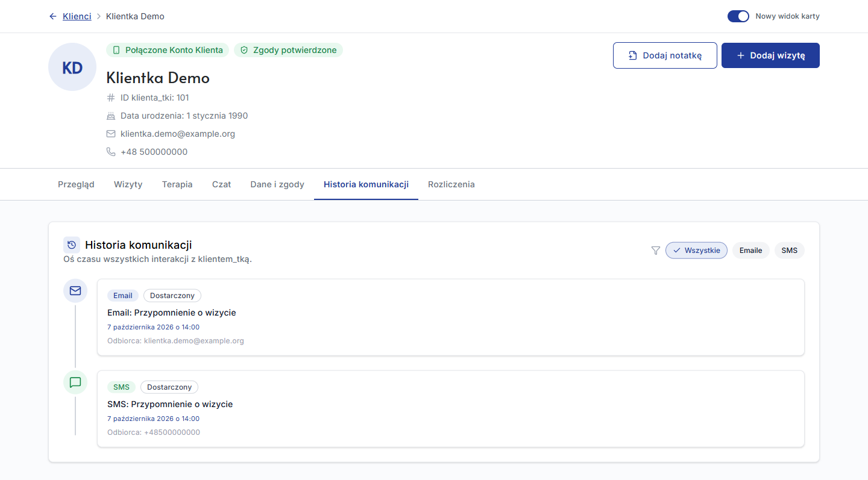The height and width of the screenshot is (480, 868).
Task: Open the Email Przypomnienie o wizycie entry
Action: tap(451, 317)
